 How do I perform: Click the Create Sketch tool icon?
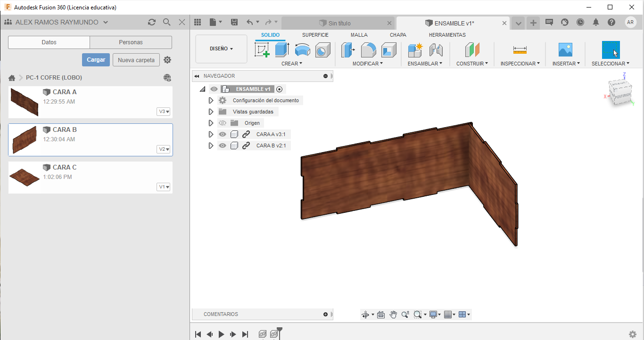tap(262, 49)
